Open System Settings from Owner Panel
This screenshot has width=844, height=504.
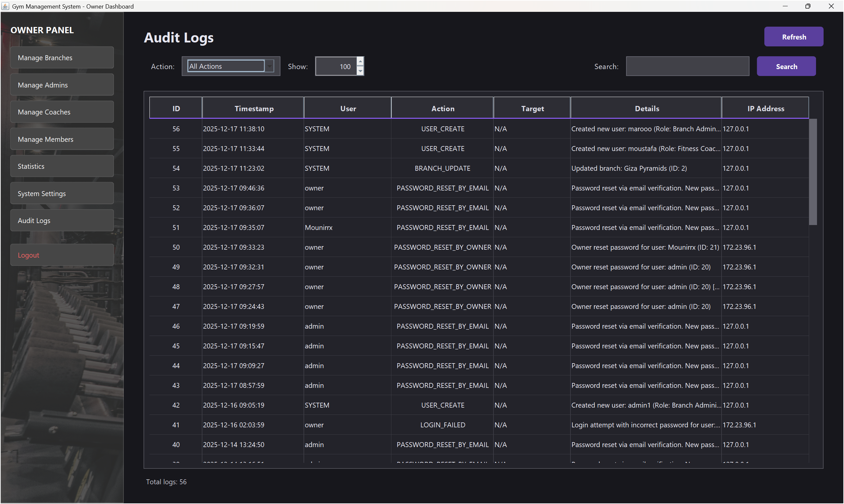point(62,193)
